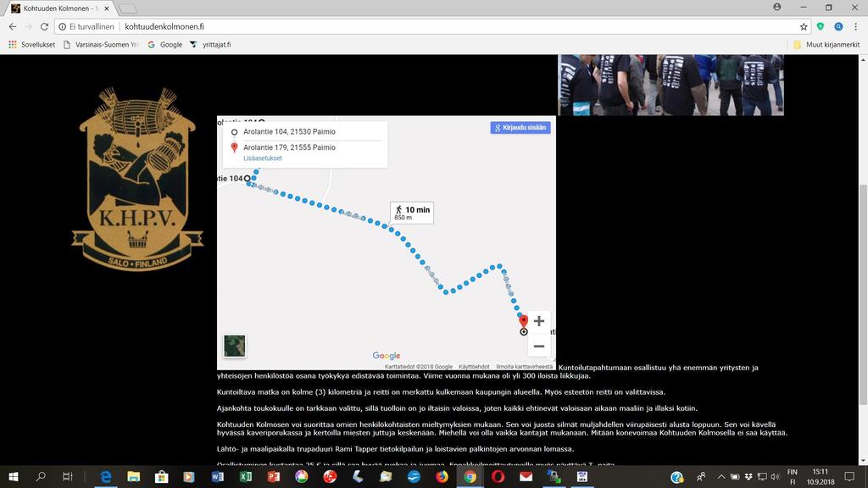Zoom out the map with minus
The image size is (868, 488).
pos(538,347)
